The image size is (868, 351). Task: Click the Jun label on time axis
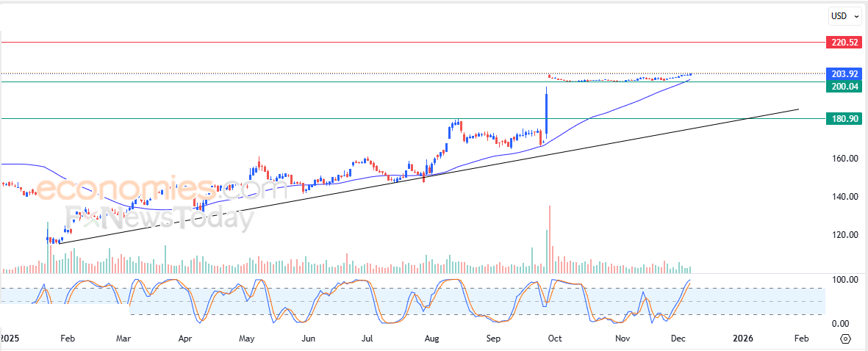click(309, 338)
